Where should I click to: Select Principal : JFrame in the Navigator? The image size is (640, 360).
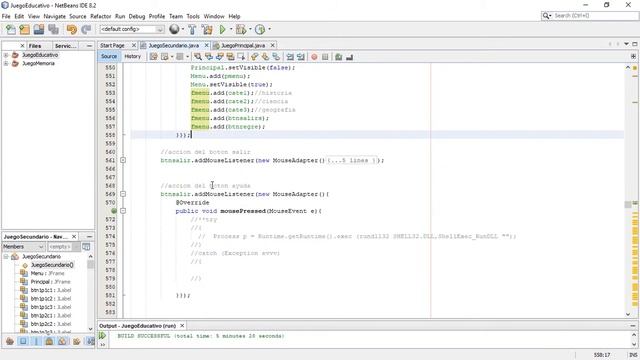point(50,282)
